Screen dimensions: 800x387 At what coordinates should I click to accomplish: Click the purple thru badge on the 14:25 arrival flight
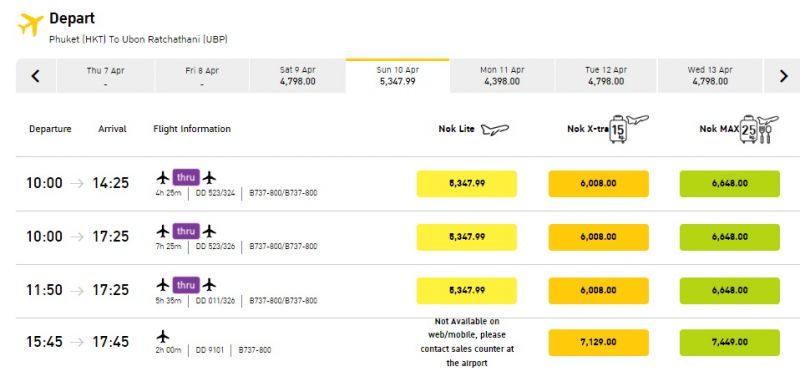pos(186,177)
